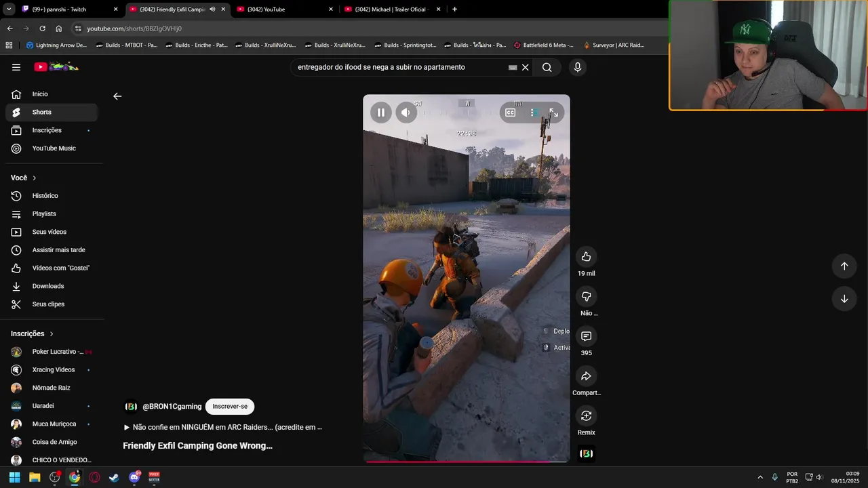Click the Remix button
The height and width of the screenshot is (488, 868).
587,415
